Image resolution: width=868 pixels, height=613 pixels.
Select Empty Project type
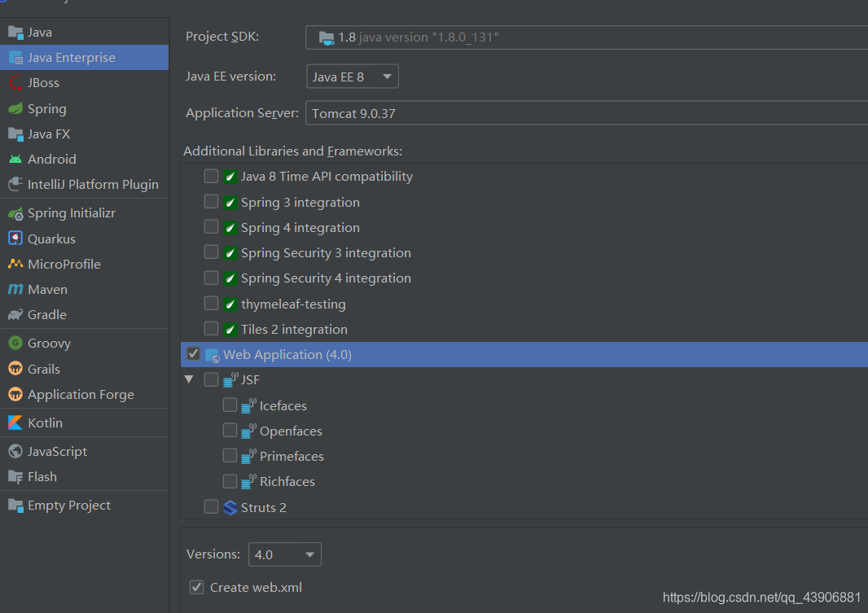(84, 506)
